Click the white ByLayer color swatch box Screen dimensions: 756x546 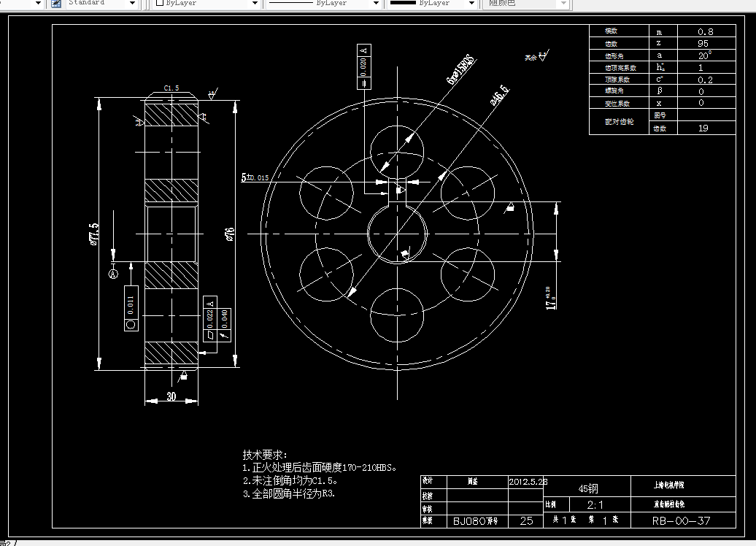(160, 3)
